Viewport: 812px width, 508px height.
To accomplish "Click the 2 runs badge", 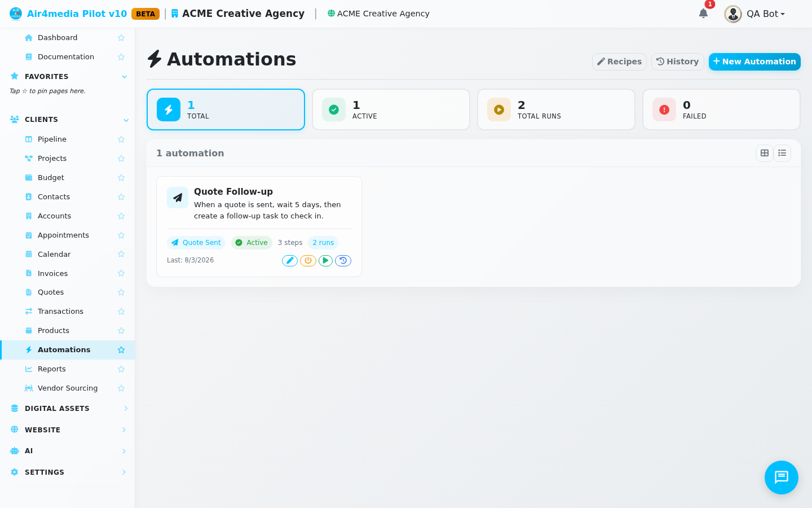I will pyautogui.click(x=323, y=243).
